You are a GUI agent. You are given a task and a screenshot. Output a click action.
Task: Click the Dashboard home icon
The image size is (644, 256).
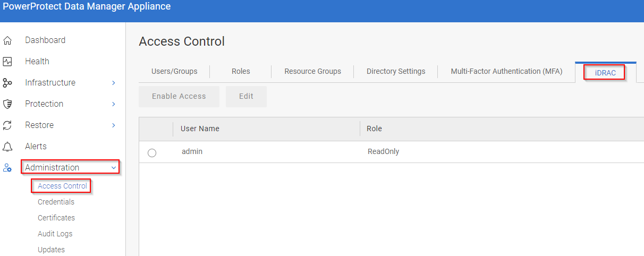(7, 40)
